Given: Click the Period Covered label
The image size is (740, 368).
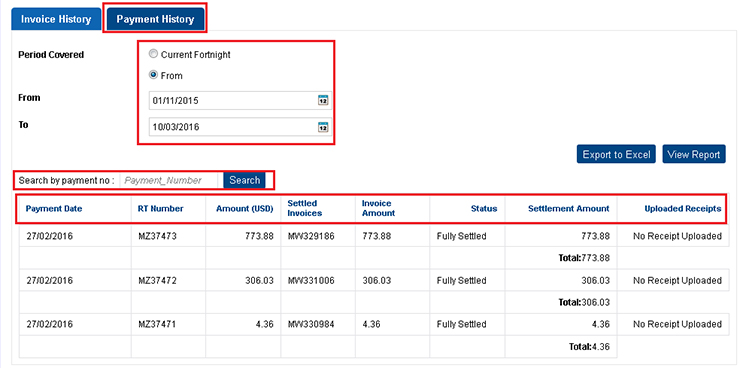Looking at the screenshot, I should pyautogui.click(x=51, y=55).
